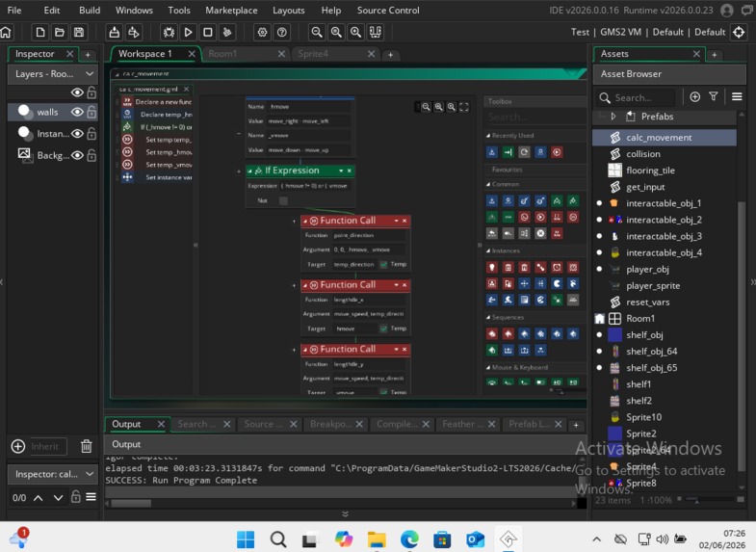Viewport: 756px width, 552px height.
Task: Delete the selected layer with trash icon
Action: coord(87,446)
